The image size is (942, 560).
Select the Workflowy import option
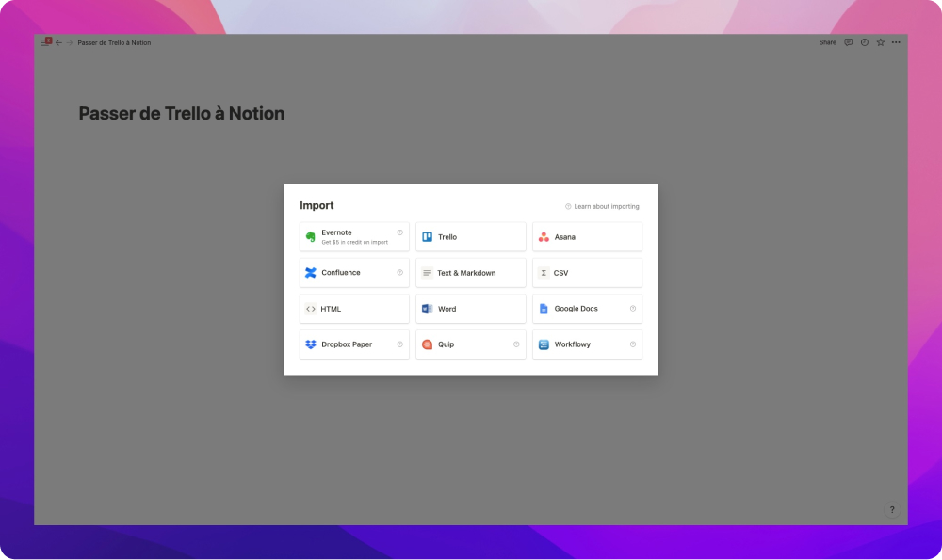[587, 344]
